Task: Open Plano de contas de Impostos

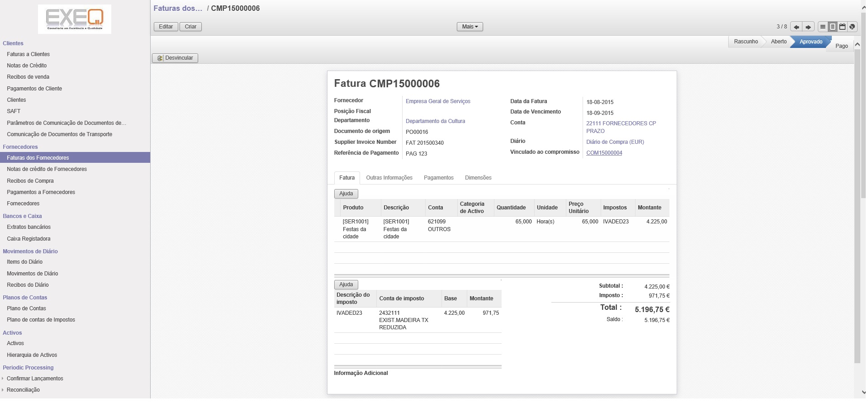Action: tap(41, 320)
